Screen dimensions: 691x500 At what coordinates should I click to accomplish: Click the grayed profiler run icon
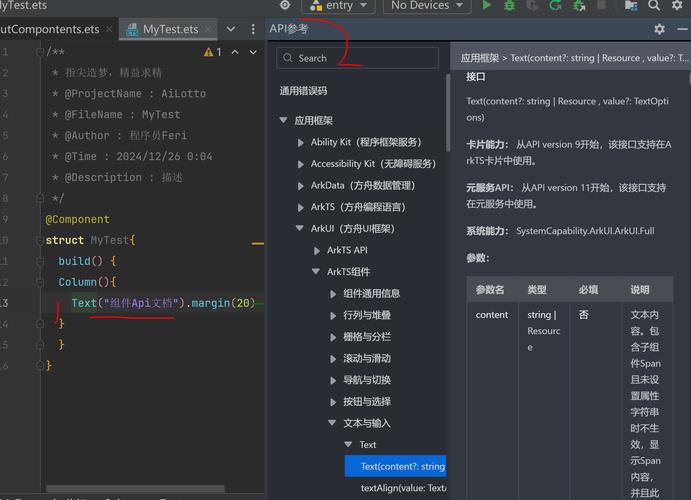pyautogui.click(x=532, y=5)
